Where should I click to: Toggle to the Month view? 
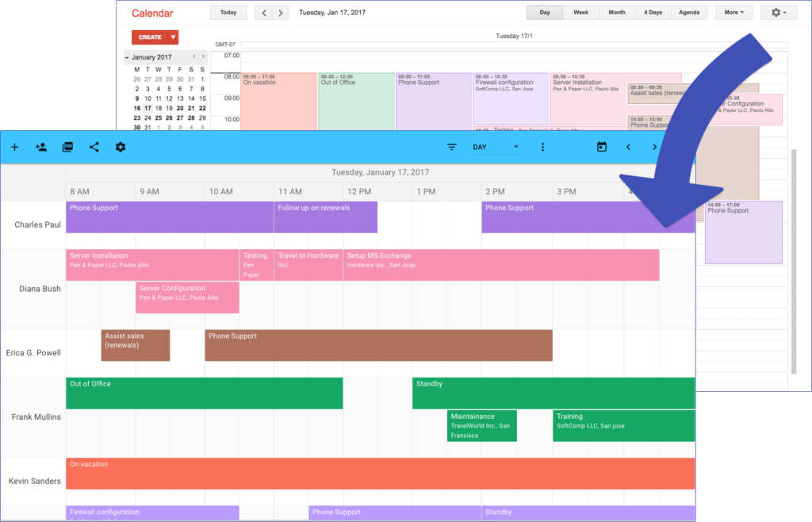(617, 12)
